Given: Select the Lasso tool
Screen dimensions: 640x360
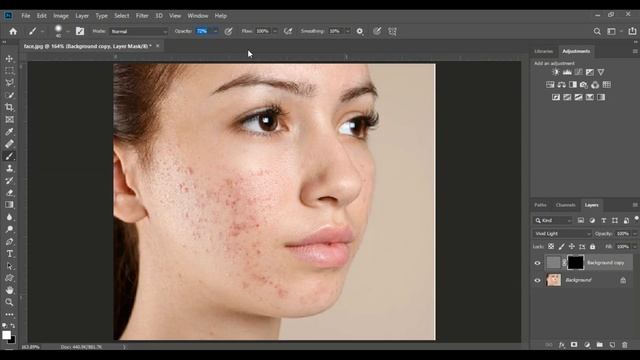Looking at the screenshot, I should 9,83.
